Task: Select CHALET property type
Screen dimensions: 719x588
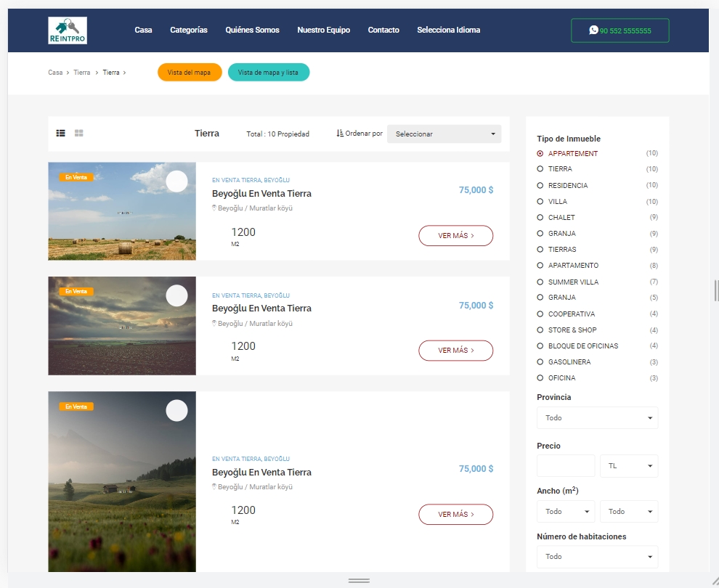Action: click(x=556, y=218)
